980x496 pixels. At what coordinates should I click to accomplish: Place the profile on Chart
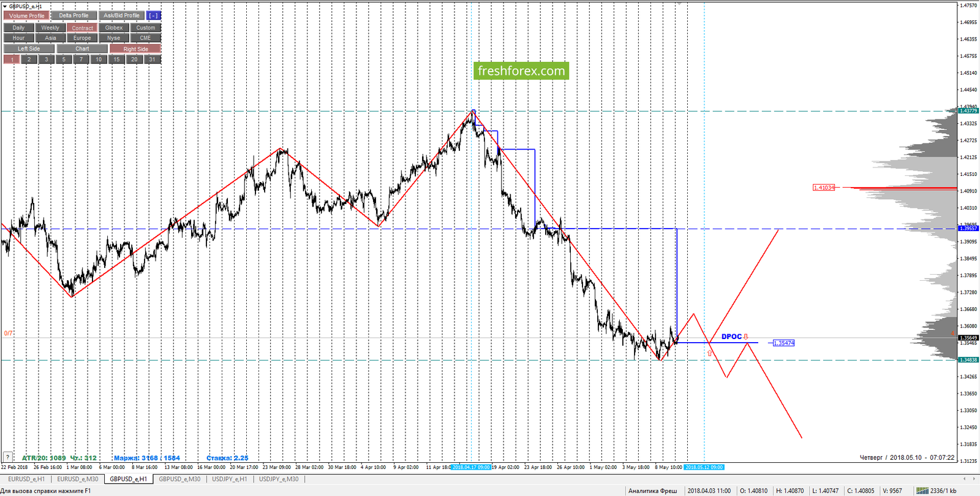82,48
